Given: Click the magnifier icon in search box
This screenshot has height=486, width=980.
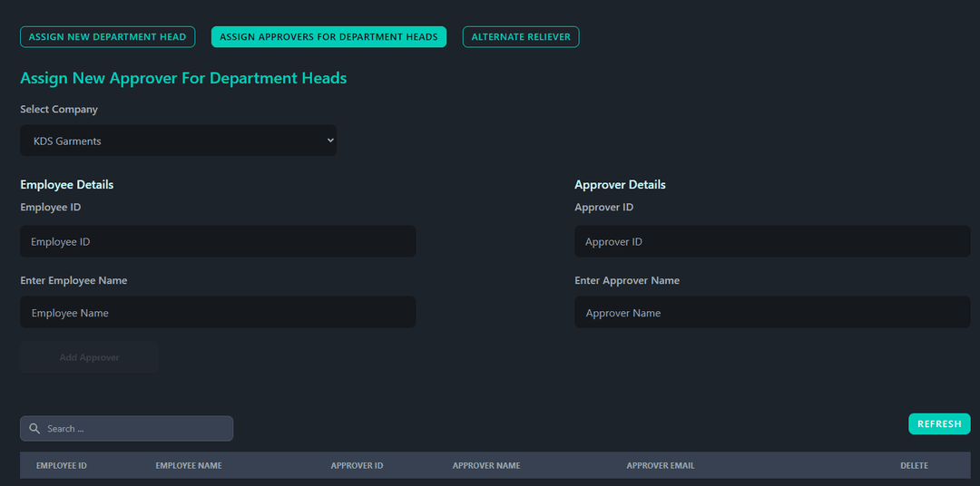Looking at the screenshot, I should [x=34, y=429].
